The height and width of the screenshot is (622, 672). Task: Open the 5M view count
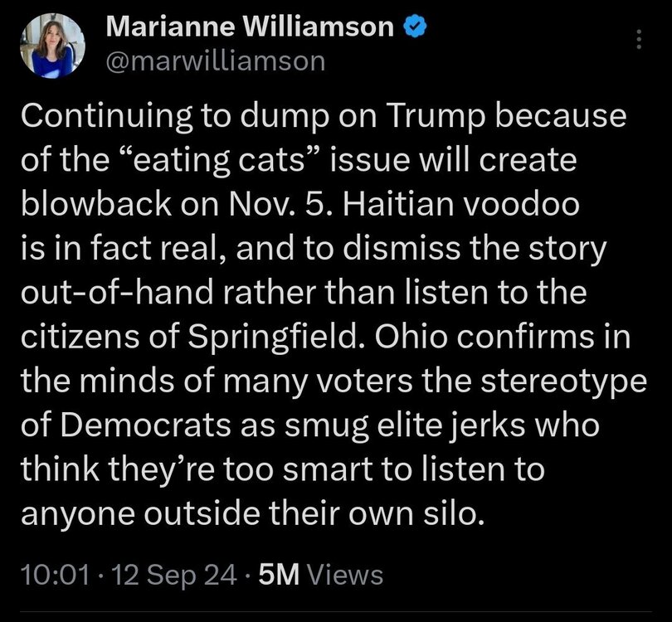pyautogui.click(x=279, y=575)
